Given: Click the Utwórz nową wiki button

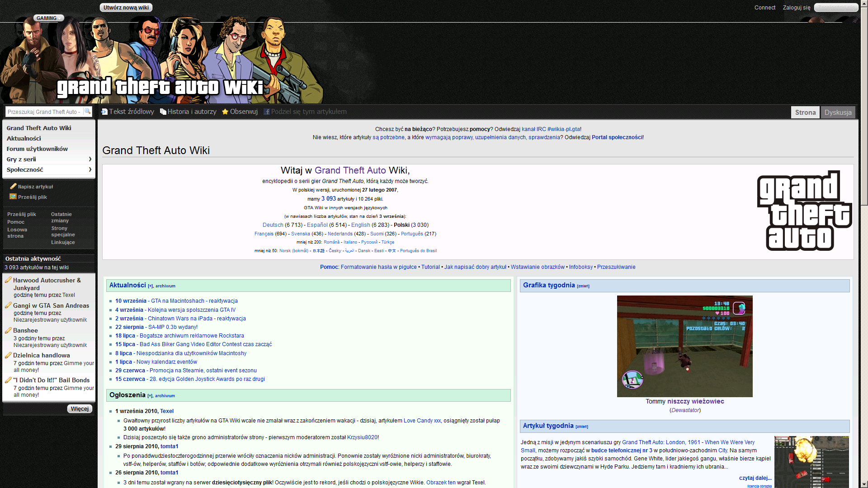Looking at the screenshot, I should coord(126,7).
